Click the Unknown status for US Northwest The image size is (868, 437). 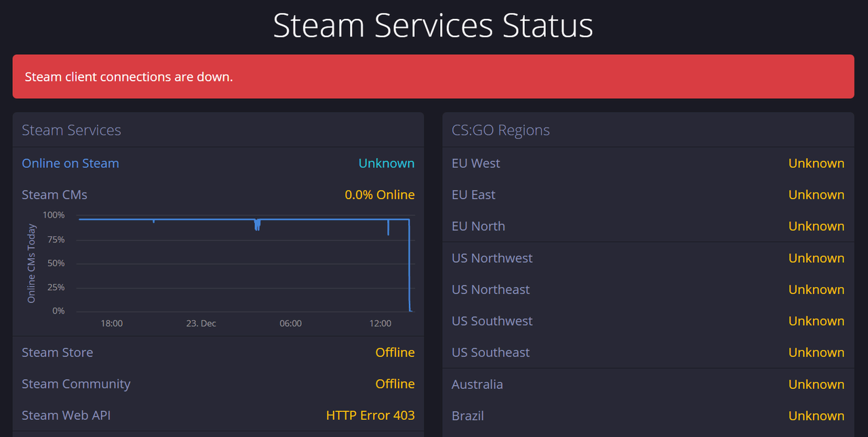pos(816,258)
